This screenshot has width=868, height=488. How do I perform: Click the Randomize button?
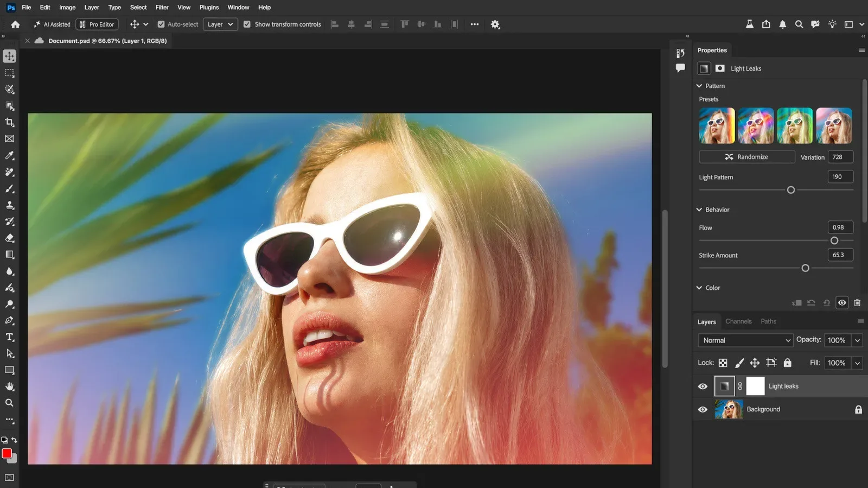pos(747,157)
